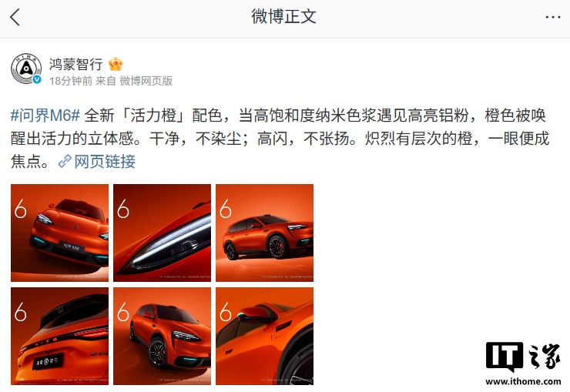This screenshot has width=570, height=392.
Task: Click the www.ithome.com URL text
Action: pos(523,381)
